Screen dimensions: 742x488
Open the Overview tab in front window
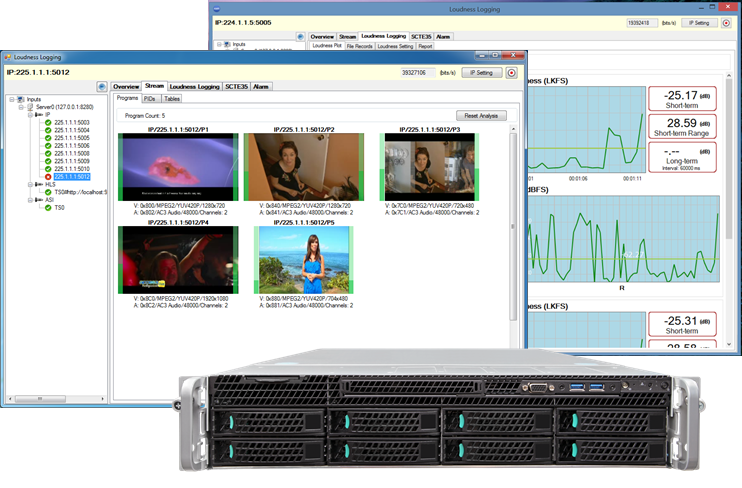pos(126,87)
